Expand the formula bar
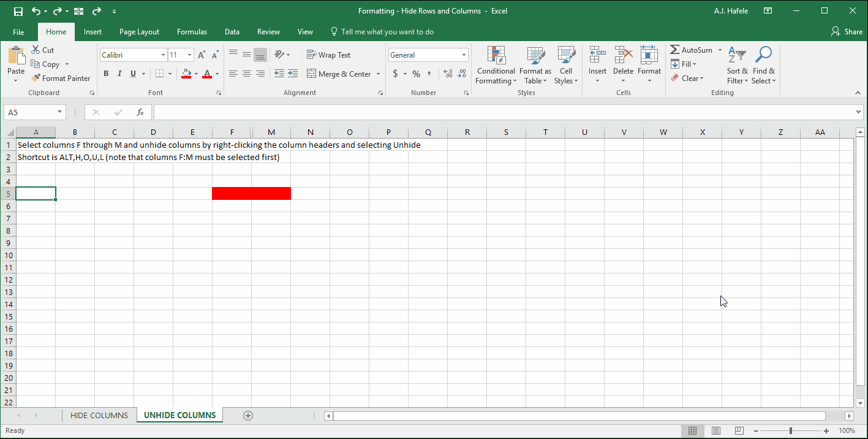 click(858, 112)
